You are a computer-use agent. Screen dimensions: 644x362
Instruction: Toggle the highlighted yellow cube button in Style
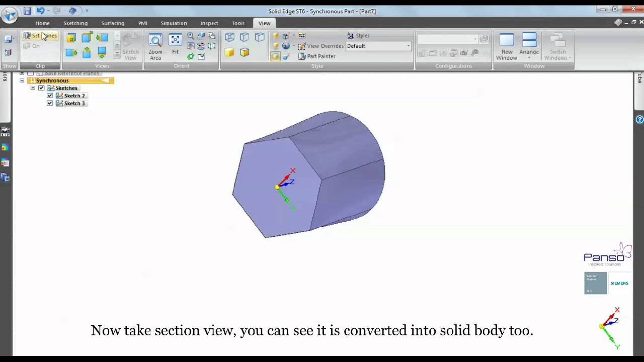275,56
